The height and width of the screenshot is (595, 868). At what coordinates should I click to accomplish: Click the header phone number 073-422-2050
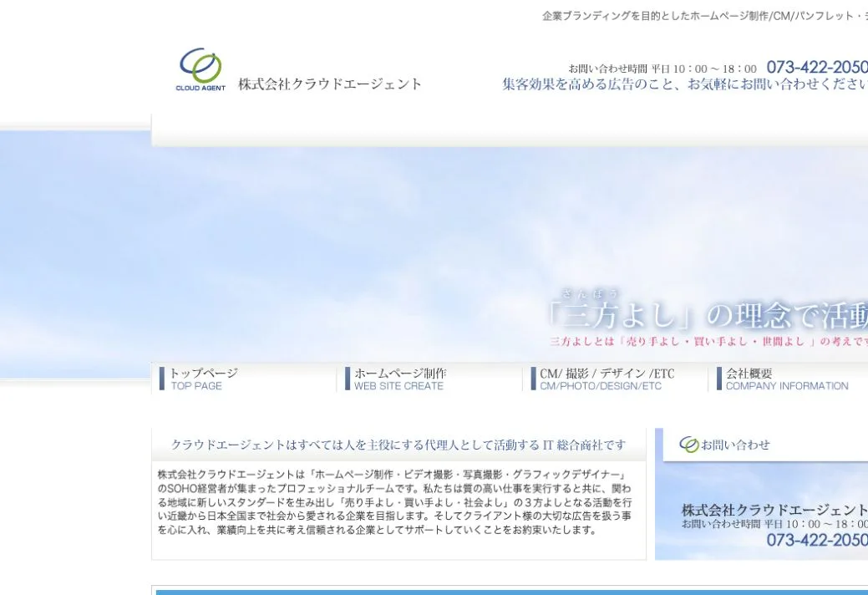(x=817, y=67)
